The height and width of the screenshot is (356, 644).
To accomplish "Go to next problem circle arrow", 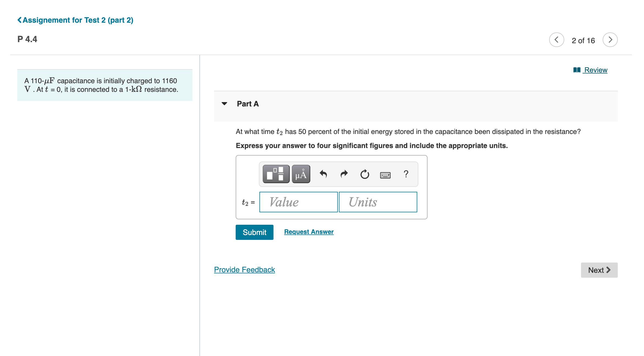I will 610,40.
